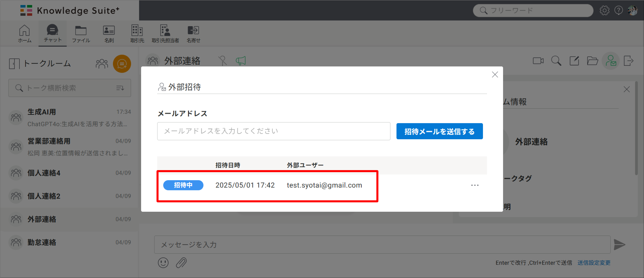Viewport: 644px width, 278px height.
Task: Focus the フリーワード search field
Action: click(x=533, y=10)
